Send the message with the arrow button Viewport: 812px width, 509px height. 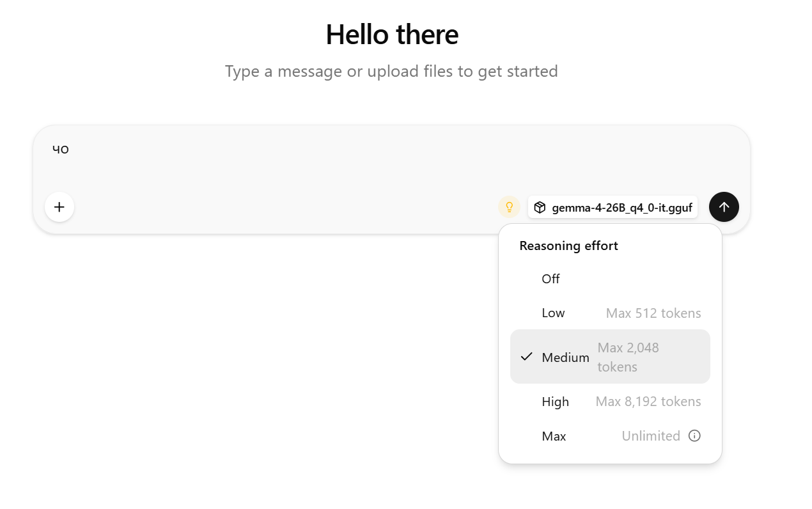pos(724,207)
